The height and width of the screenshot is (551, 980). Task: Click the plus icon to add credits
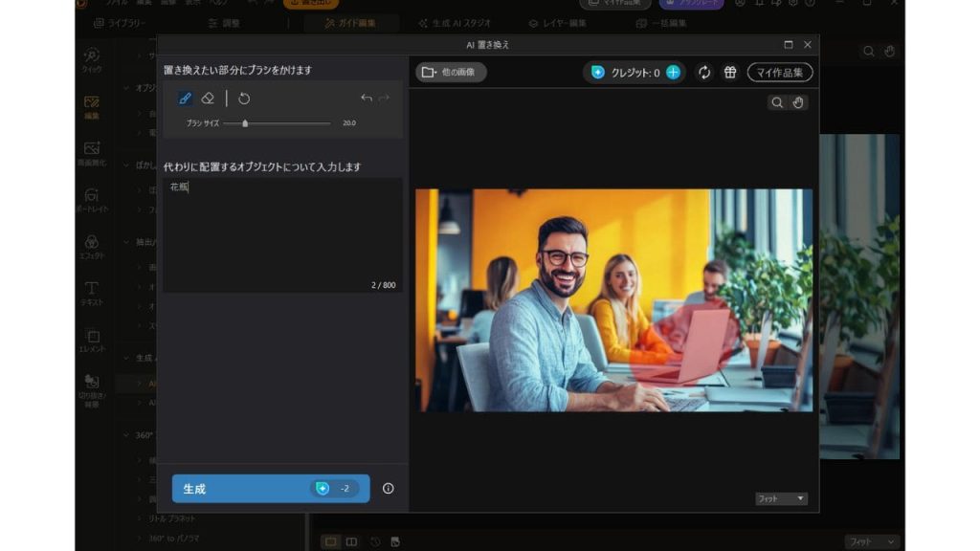(673, 73)
